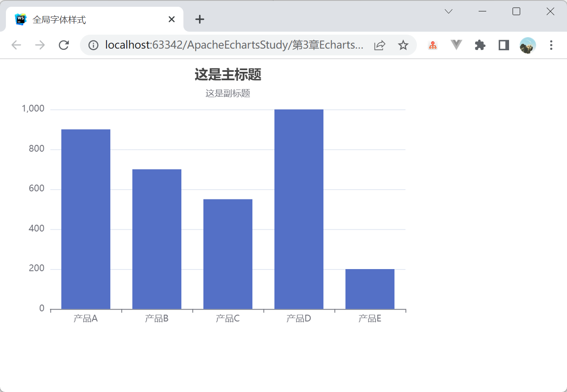Go back with the left arrow icon
Image resolution: width=567 pixels, height=392 pixels.
click(x=16, y=45)
